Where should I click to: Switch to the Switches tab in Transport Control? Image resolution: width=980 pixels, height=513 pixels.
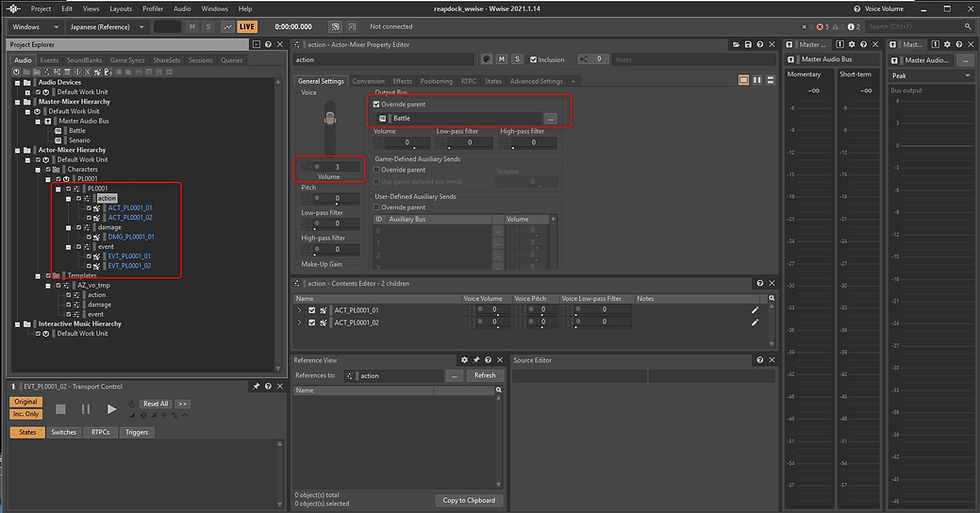64,432
